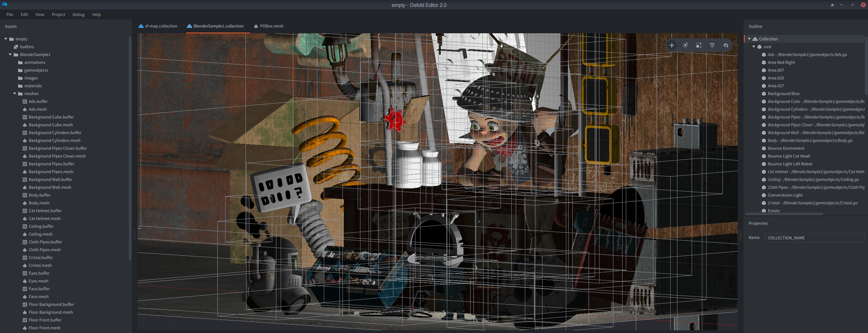This screenshot has height=333, width=868.
Task: Click the root game object icon
Action: (x=759, y=47)
